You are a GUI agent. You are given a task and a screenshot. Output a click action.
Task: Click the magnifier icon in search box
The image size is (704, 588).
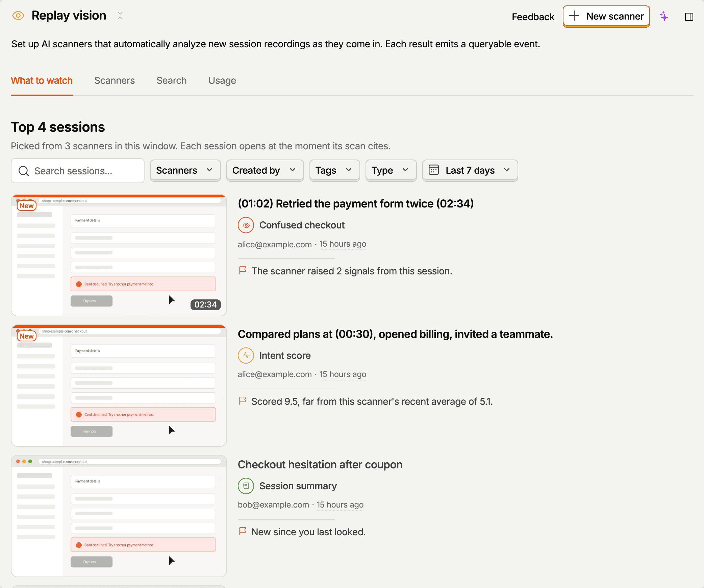(24, 171)
